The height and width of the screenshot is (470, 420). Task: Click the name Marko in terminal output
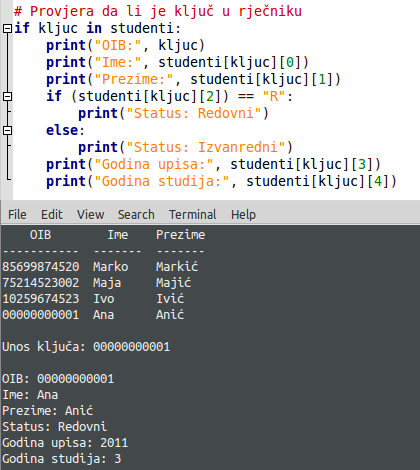click(110, 267)
